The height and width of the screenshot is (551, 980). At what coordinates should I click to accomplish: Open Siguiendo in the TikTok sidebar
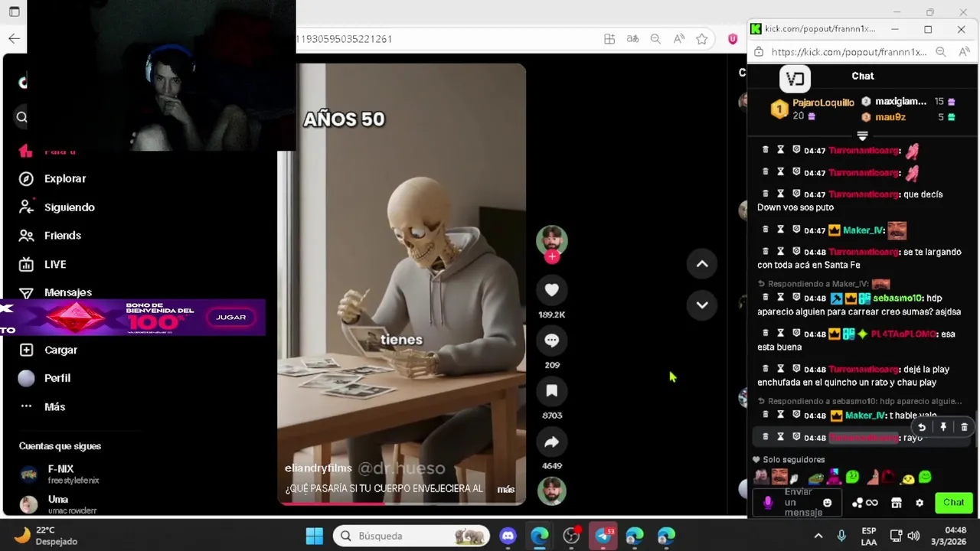click(x=57, y=207)
